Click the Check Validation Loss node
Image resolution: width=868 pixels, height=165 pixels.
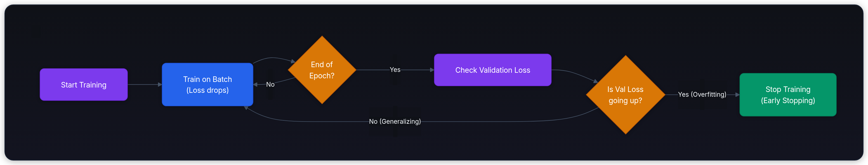point(493,70)
